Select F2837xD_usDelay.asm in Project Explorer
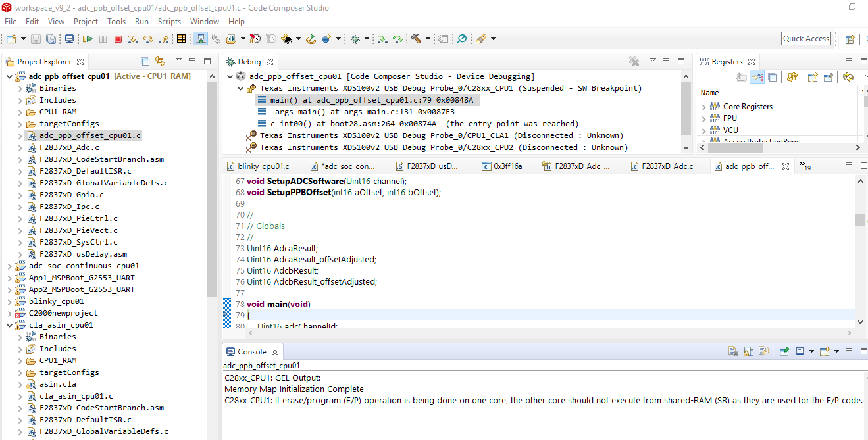Image resolution: width=868 pixels, height=440 pixels. (x=83, y=254)
